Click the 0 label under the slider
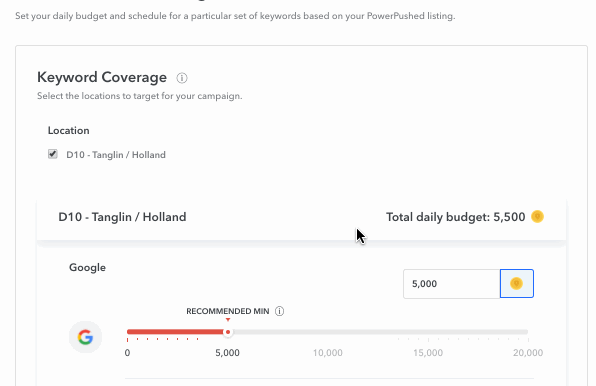The height and width of the screenshot is (386, 596). (x=127, y=353)
